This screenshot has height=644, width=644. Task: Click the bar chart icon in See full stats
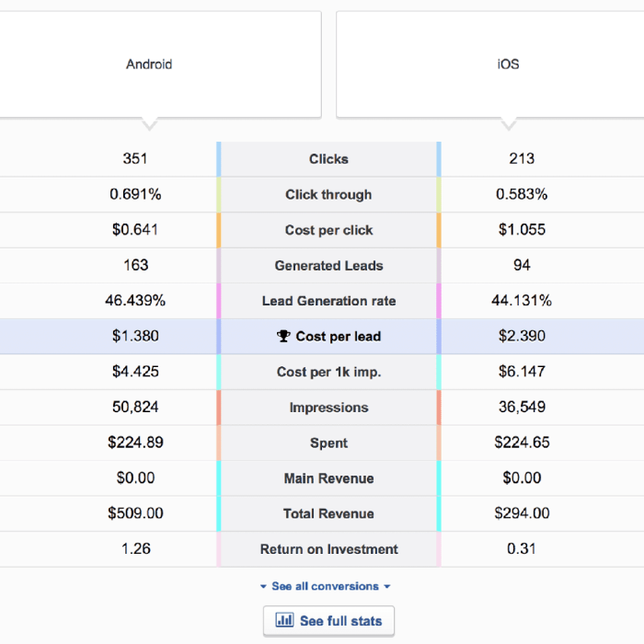[285, 621]
